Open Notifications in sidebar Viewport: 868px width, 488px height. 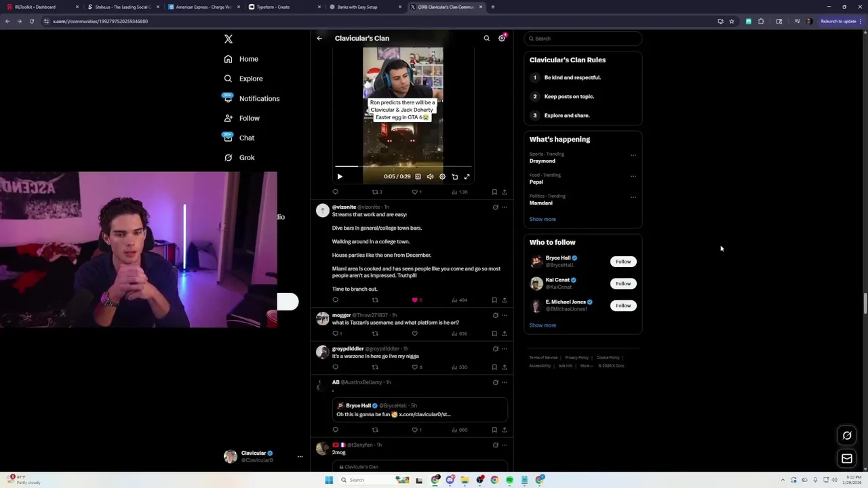(x=251, y=98)
